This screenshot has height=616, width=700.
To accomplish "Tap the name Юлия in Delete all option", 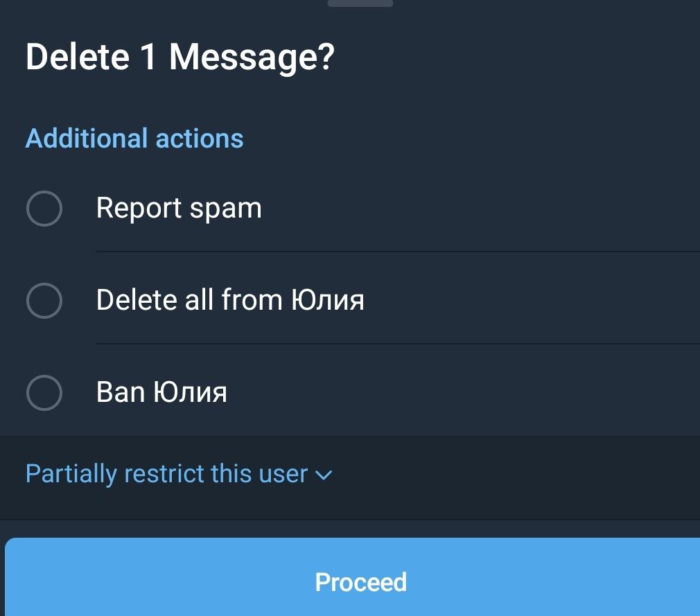I will pos(326,301).
